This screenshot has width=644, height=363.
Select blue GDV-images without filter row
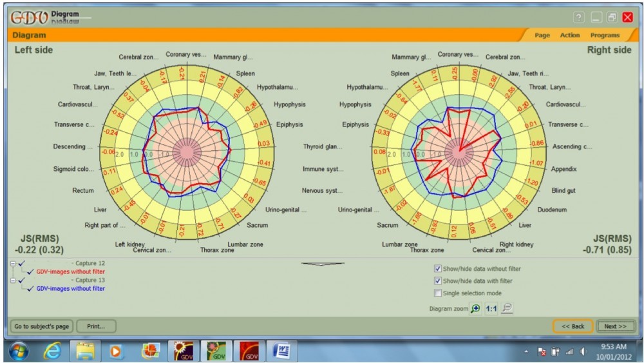70,289
